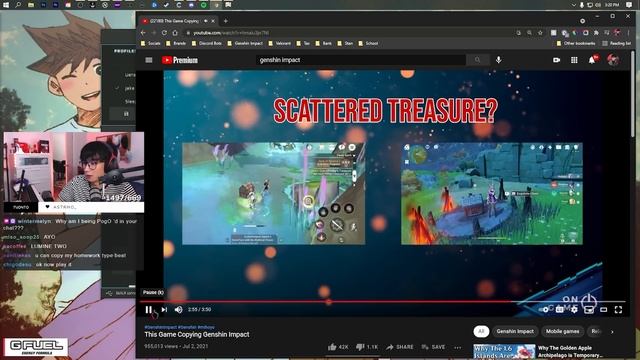This screenshot has width=640, height=360.
Task: Select the All filter chip
Action: click(481, 331)
